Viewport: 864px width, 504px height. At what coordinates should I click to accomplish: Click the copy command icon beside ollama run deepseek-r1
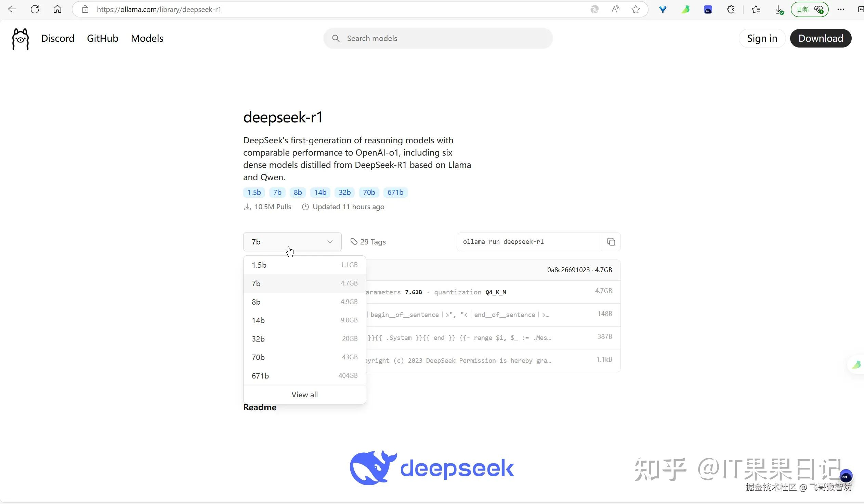611,241
